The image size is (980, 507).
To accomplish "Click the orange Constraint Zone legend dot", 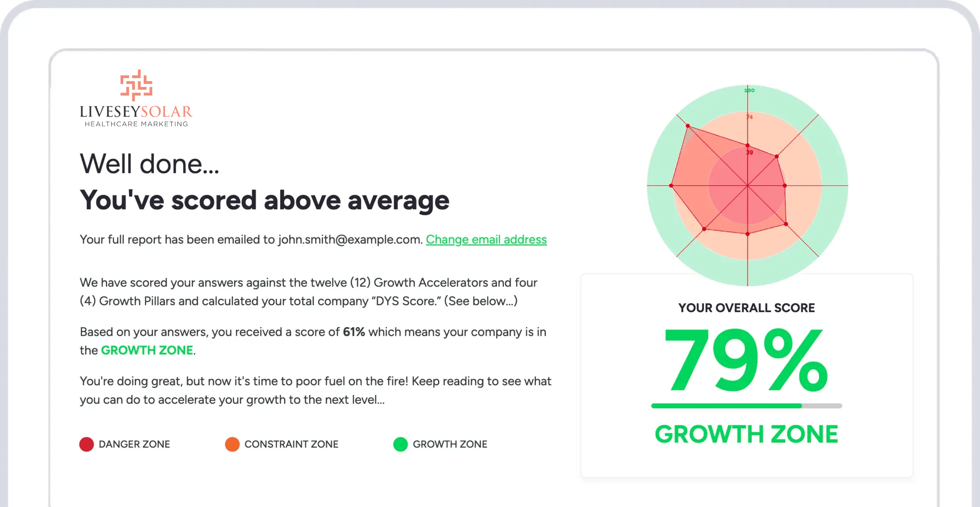I will tap(232, 444).
